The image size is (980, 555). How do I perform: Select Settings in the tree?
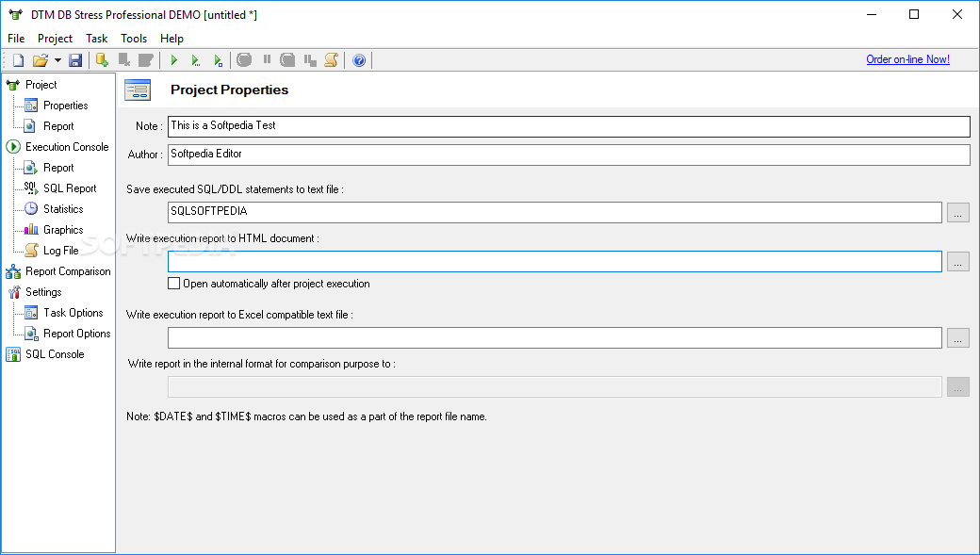click(43, 292)
